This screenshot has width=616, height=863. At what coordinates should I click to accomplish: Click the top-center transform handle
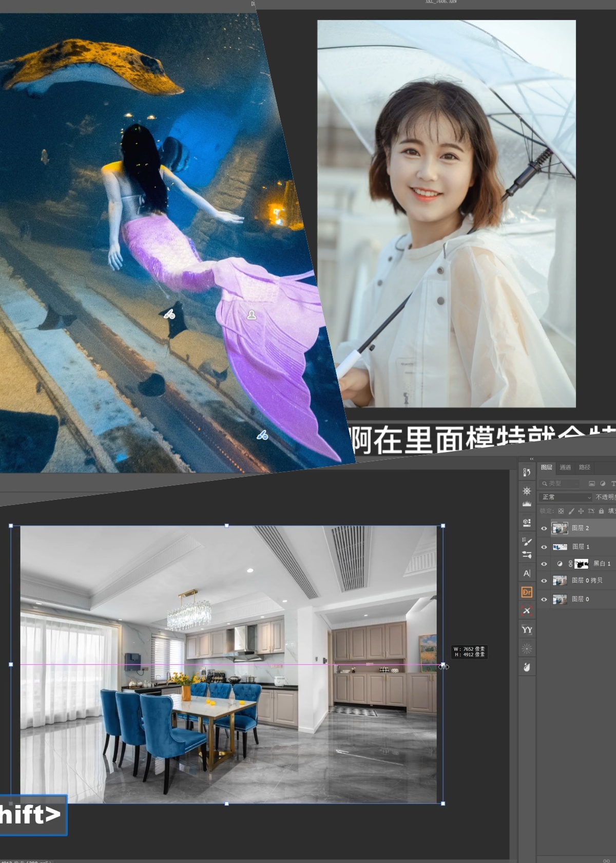[x=227, y=526]
